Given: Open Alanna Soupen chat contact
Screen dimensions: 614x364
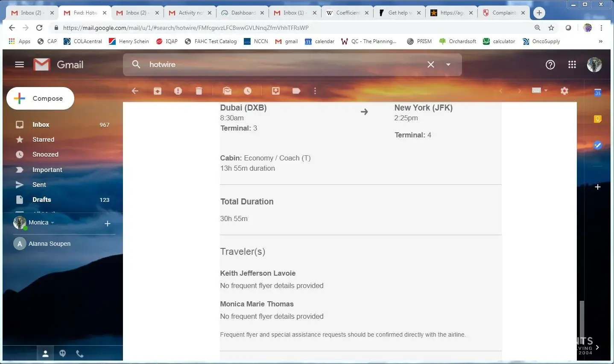Looking at the screenshot, I should (x=49, y=244).
